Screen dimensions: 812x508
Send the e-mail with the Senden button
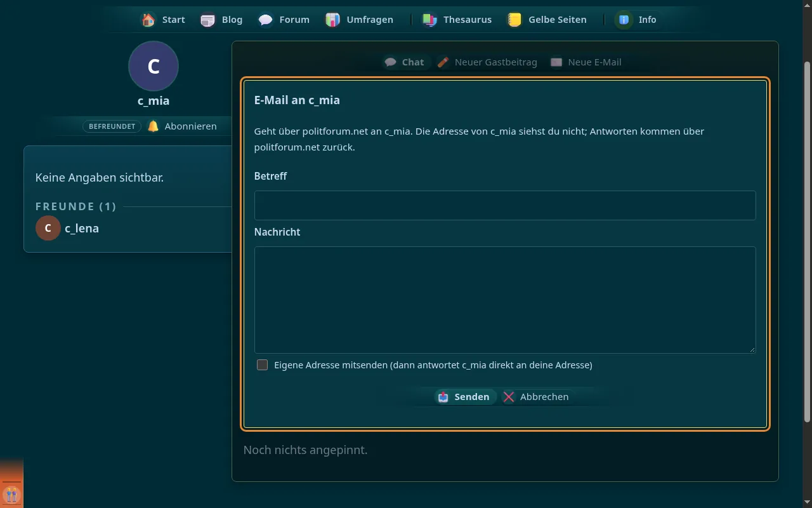(464, 397)
